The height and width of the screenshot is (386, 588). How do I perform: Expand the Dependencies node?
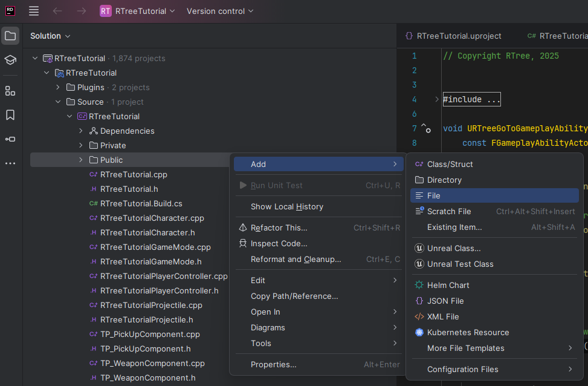click(x=80, y=131)
